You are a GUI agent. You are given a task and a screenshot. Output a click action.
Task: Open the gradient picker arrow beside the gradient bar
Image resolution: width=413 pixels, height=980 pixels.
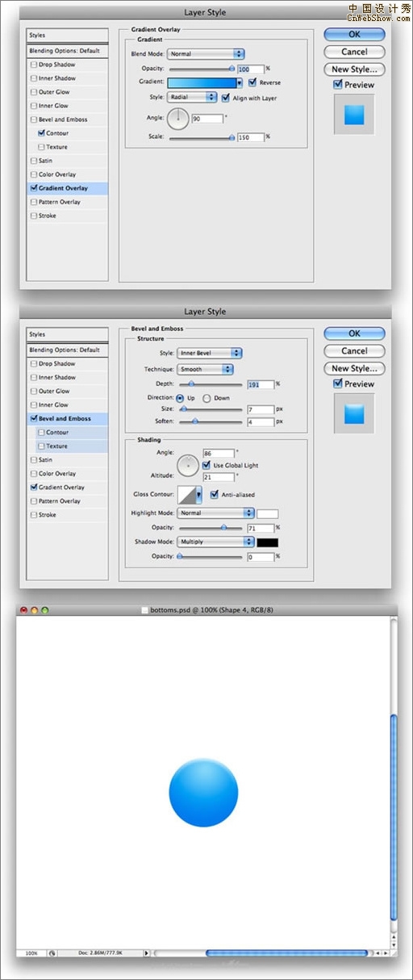[240, 82]
